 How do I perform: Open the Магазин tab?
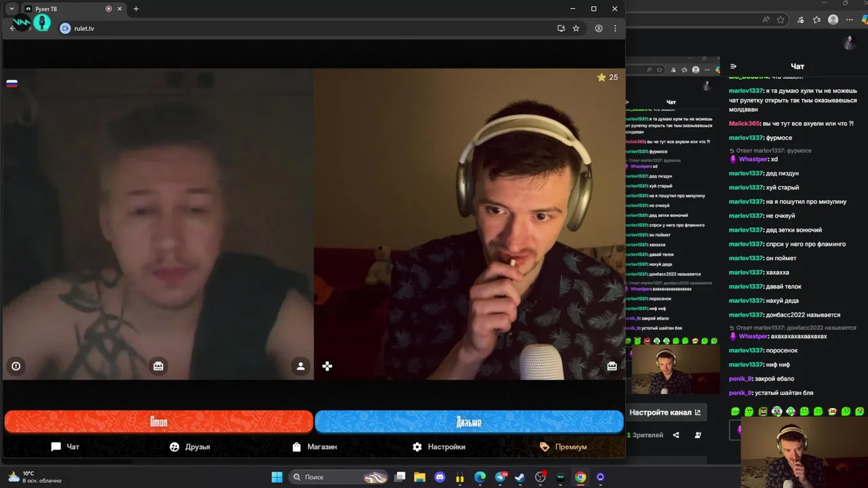coord(314,447)
